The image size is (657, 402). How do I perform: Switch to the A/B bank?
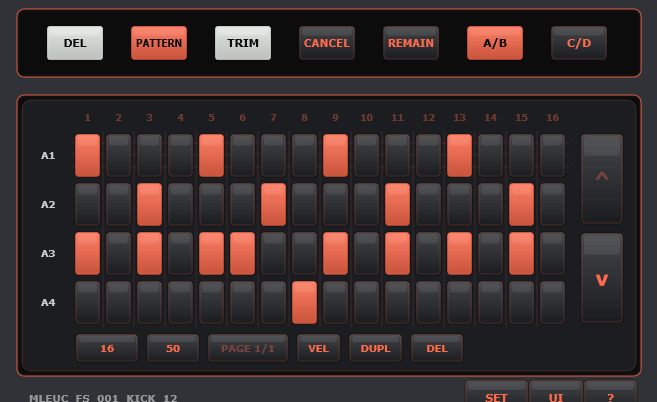(495, 43)
